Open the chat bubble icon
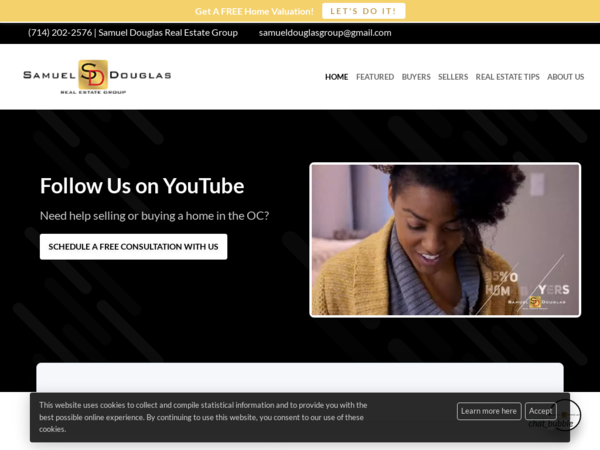This screenshot has height=450, width=600. point(567,416)
